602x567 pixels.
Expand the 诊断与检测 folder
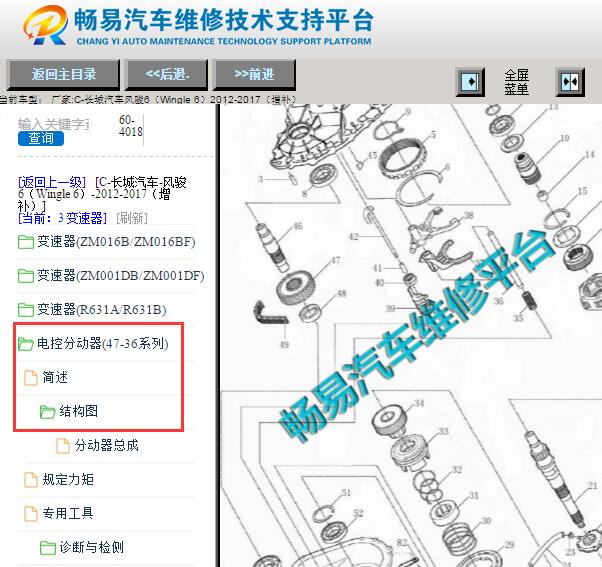pyautogui.click(x=91, y=547)
